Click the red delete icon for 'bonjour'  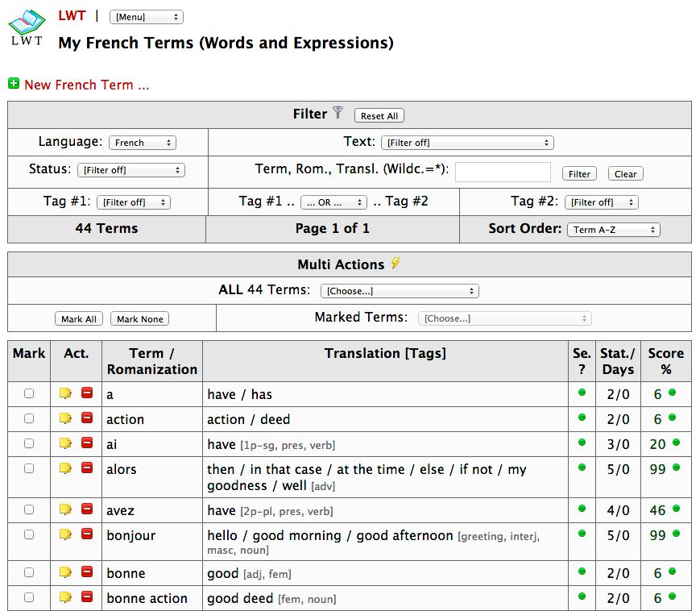87,534
